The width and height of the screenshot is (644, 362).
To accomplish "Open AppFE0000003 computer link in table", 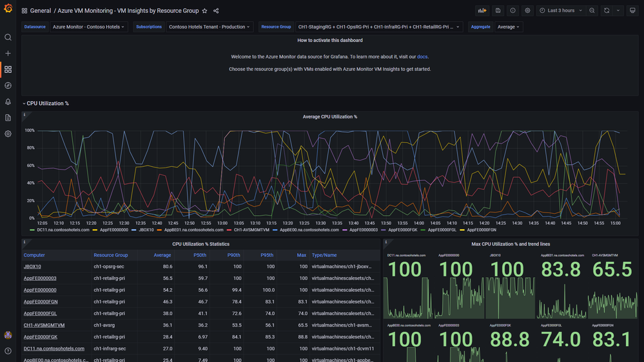I will [x=40, y=278].
